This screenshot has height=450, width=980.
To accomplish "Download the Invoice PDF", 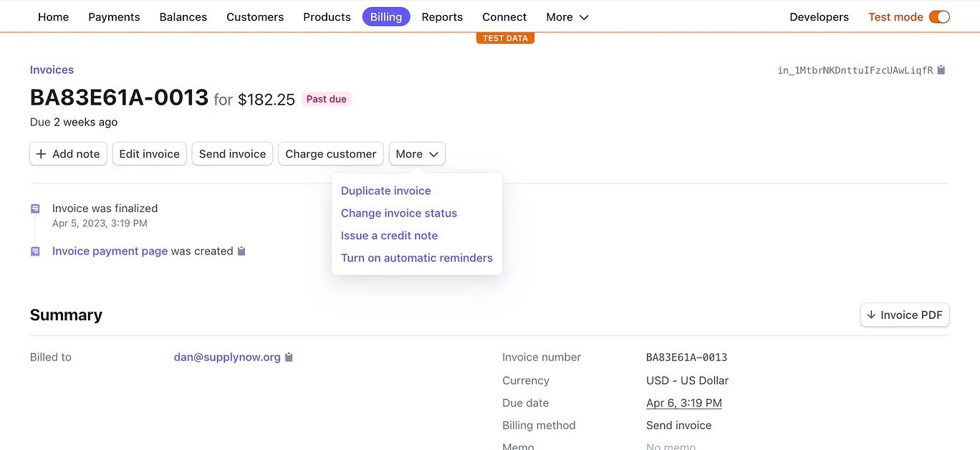I will 905,315.
